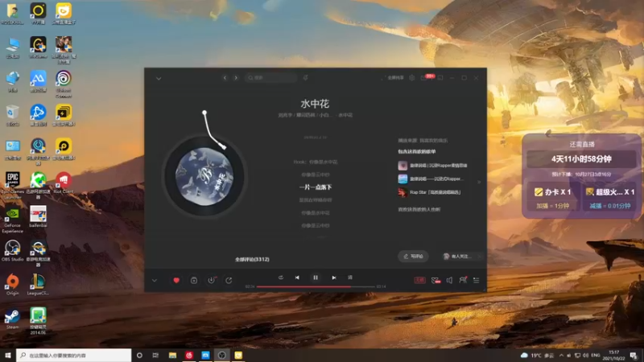Open the baifenbai desktop icon
The height and width of the screenshot is (362, 644).
pyautogui.click(x=38, y=216)
